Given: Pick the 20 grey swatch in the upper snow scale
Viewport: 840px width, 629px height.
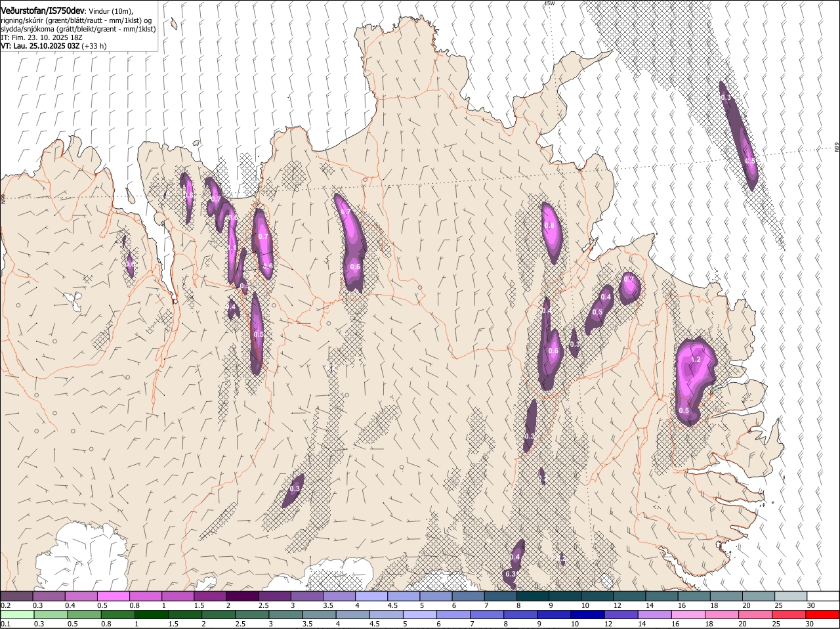Looking at the screenshot, I should tap(759, 596).
